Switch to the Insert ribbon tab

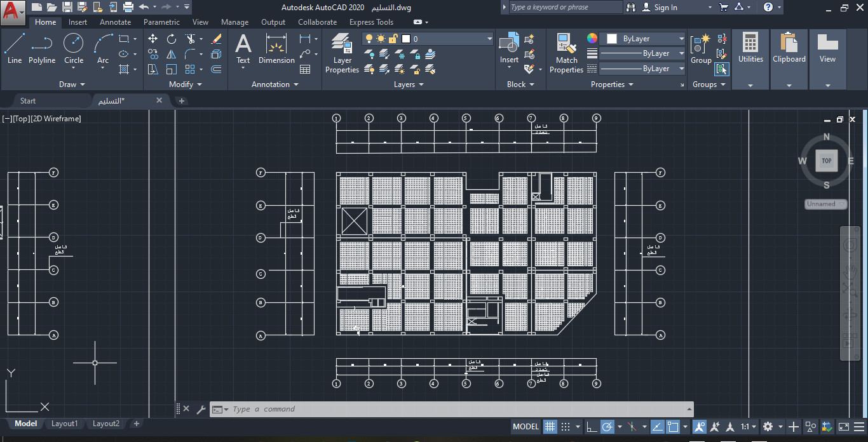point(78,22)
